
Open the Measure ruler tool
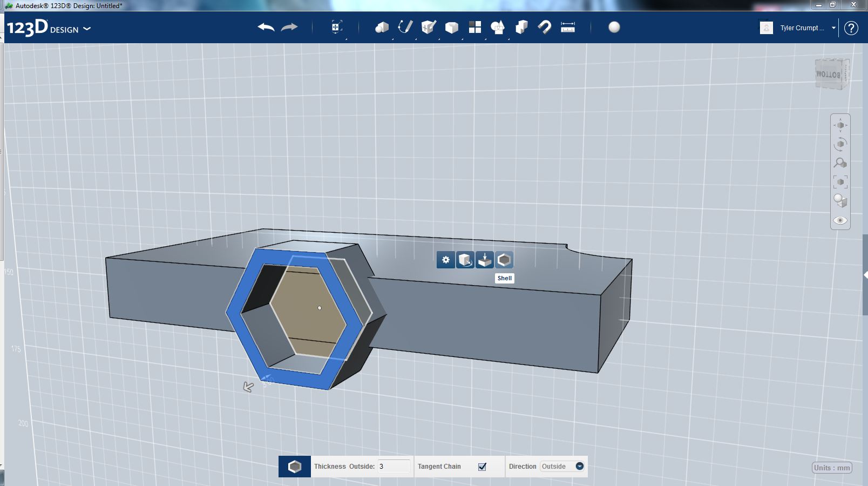568,27
